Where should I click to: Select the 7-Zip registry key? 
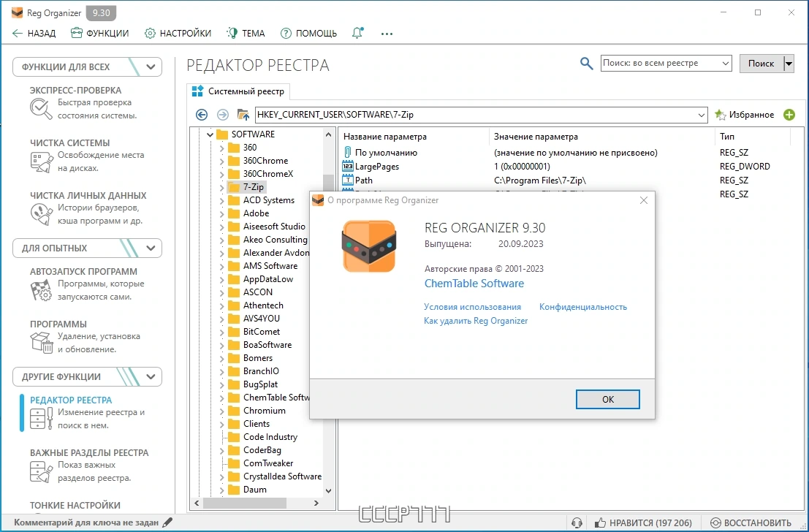(254, 187)
